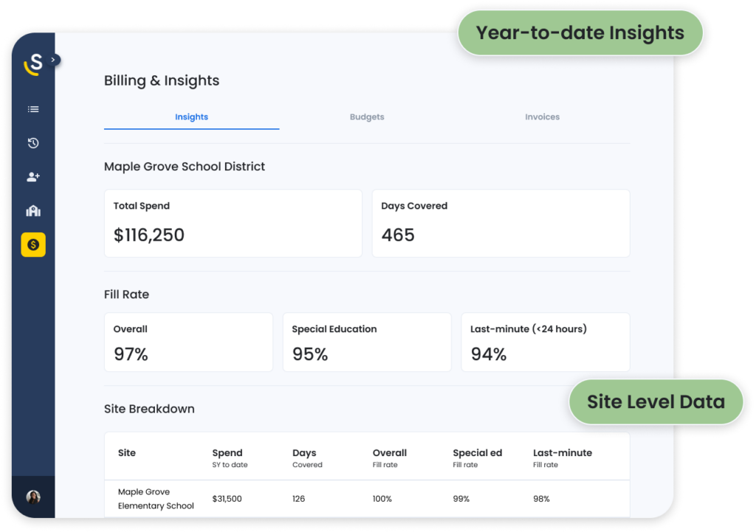Click the Overall fill rate card
Image resolution: width=756 pixels, height=532 pixels.
point(188,342)
